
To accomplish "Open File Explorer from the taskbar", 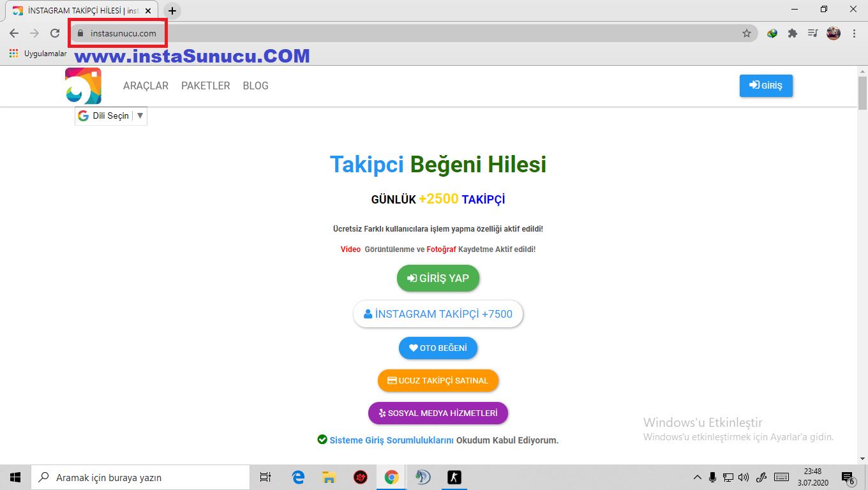I will coord(329,477).
